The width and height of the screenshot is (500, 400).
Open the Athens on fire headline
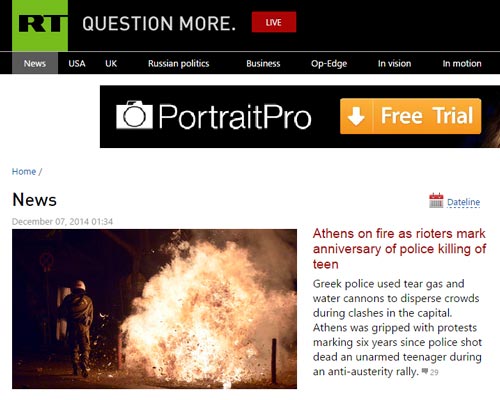pos(399,249)
